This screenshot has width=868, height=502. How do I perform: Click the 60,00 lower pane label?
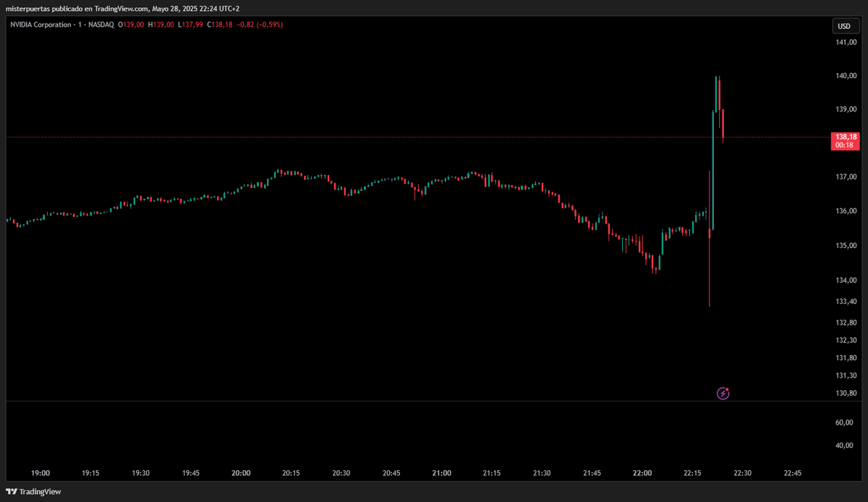[x=844, y=422]
